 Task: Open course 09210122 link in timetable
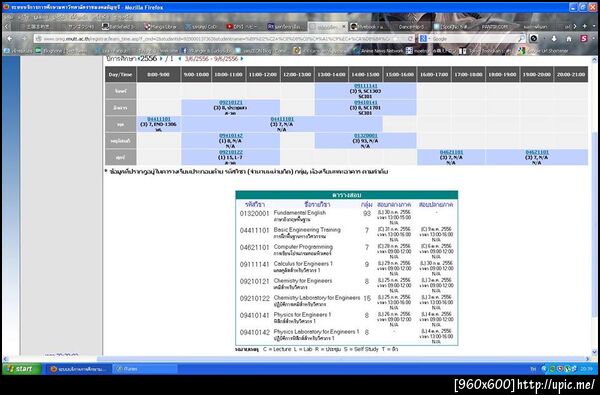231,152
